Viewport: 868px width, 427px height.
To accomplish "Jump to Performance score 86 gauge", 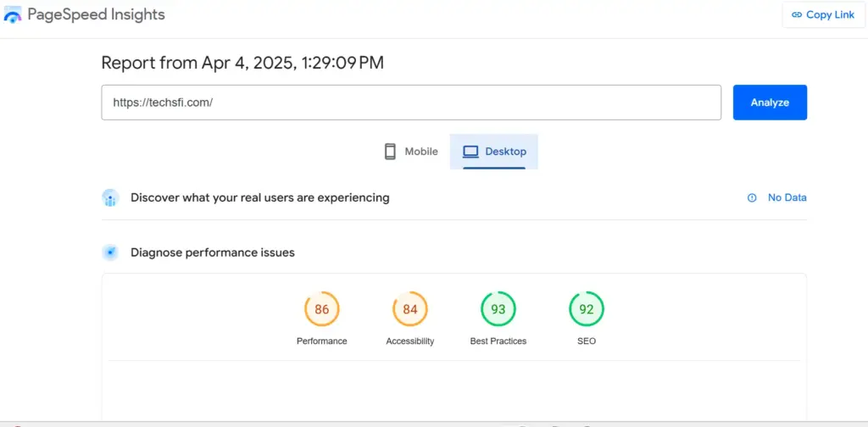I will point(321,308).
